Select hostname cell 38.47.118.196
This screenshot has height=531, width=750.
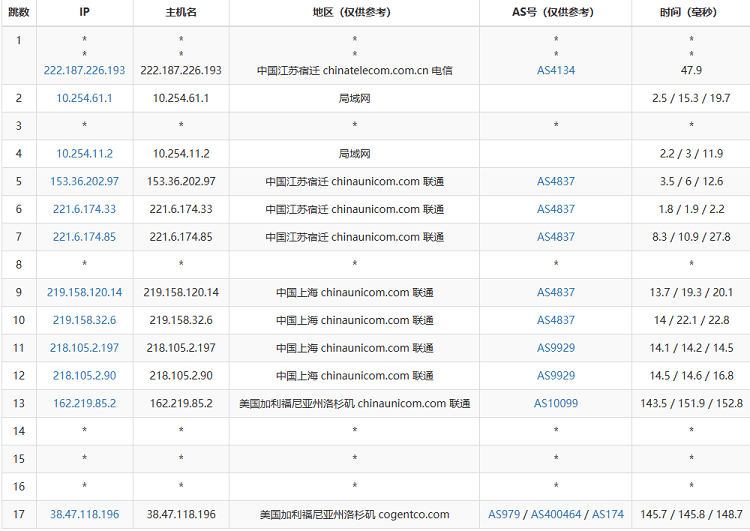pyautogui.click(x=181, y=514)
